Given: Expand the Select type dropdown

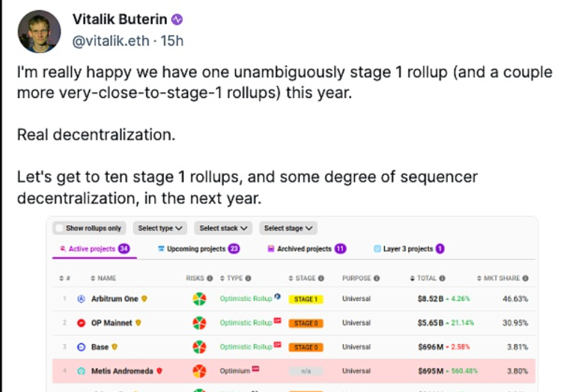Looking at the screenshot, I should click(x=159, y=228).
